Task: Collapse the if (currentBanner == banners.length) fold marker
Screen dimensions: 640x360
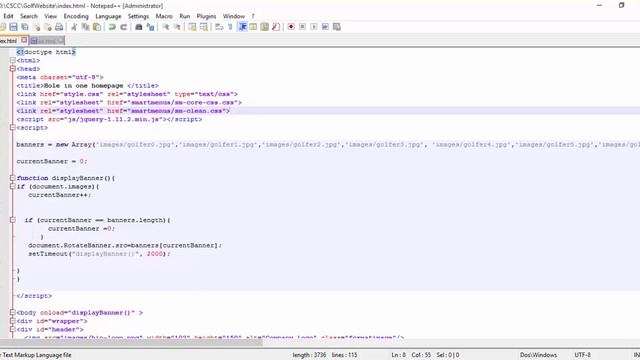Action: click(x=13, y=220)
